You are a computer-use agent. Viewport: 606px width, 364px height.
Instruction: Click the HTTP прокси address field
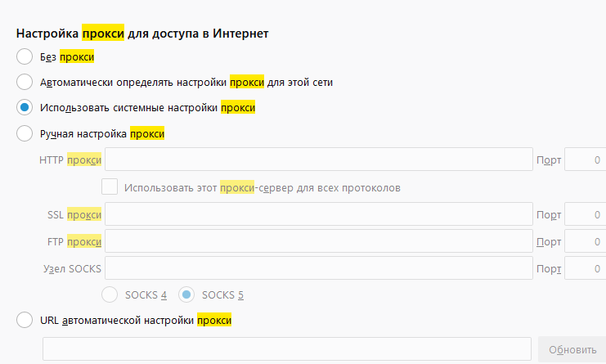[x=318, y=160]
